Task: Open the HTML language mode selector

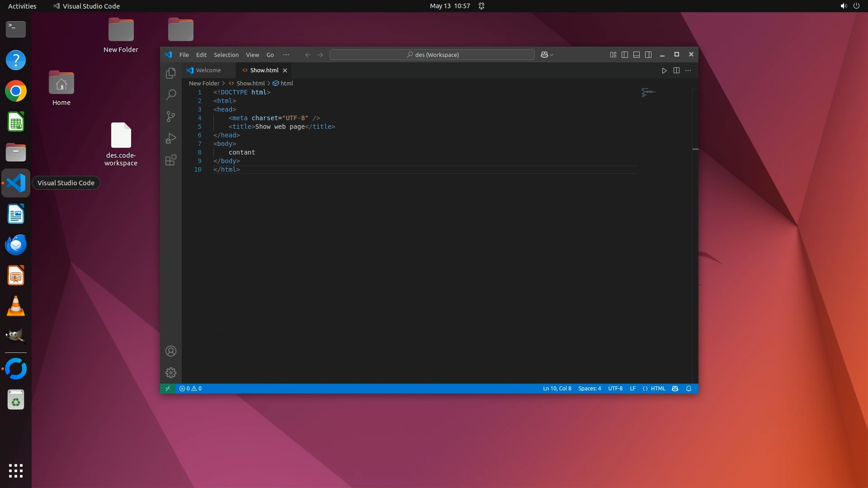Action: [658, 389]
